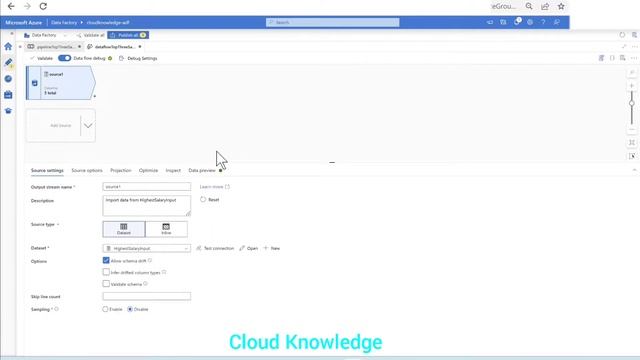Screen dimensions: 640x360
Task: Reload the page with the refresh icon
Action: (43, 6)
